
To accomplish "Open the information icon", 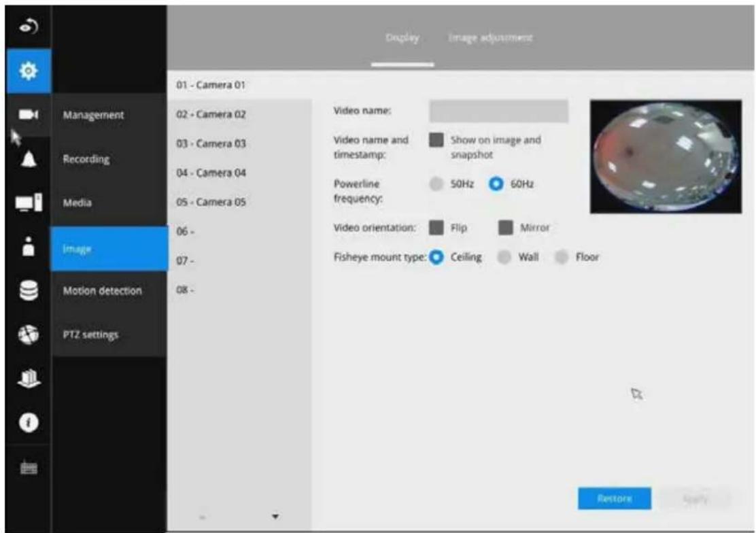I will [x=29, y=423].
